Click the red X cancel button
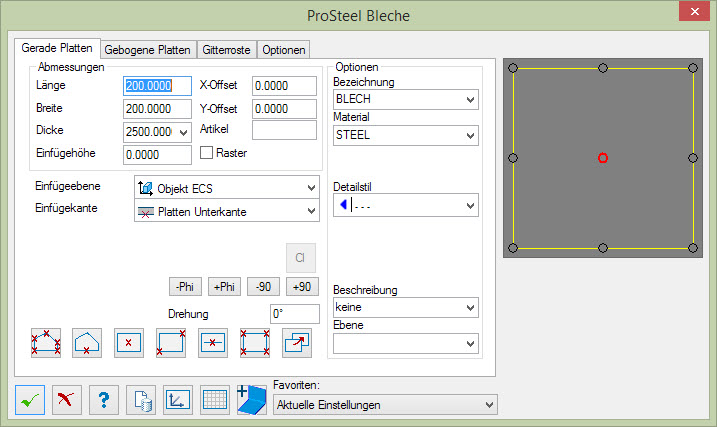This screenshot has width=717, height=427. click(x=67, y=400)
